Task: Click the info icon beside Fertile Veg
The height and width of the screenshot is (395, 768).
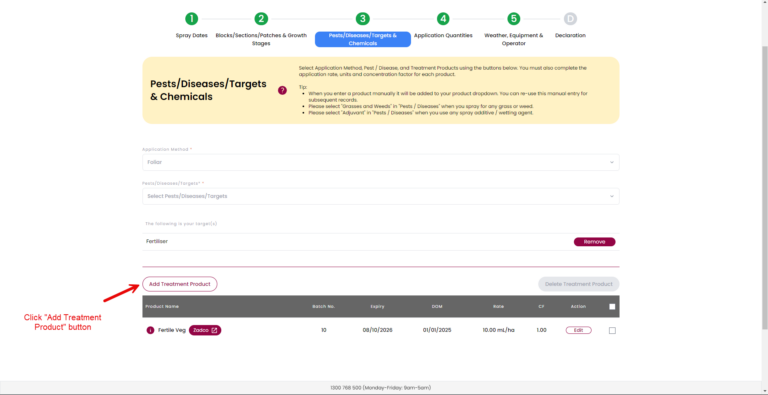Action: pos(150,330)
